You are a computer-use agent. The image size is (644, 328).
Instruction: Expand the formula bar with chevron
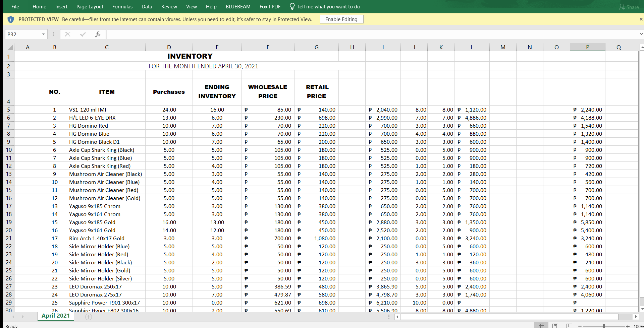tap(641, 34)
